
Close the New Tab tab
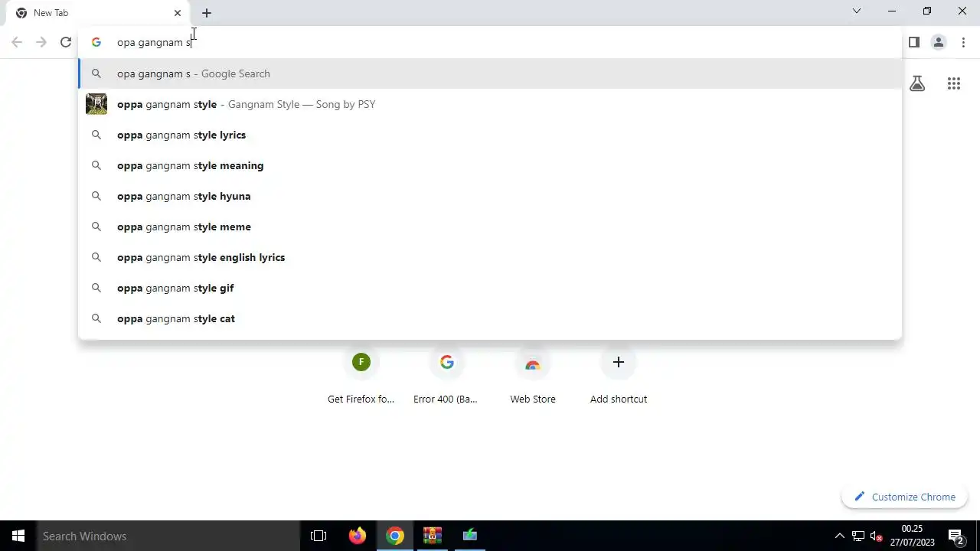point(178,13)
